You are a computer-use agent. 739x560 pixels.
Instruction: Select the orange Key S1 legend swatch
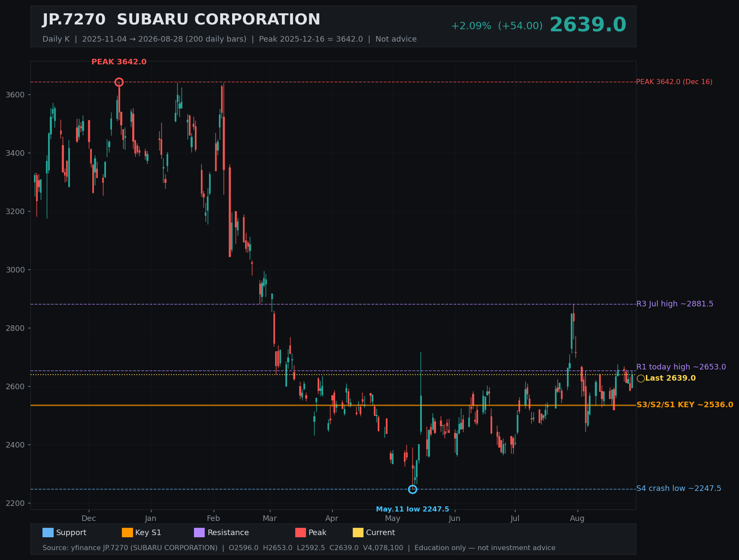tap(127, 533)
